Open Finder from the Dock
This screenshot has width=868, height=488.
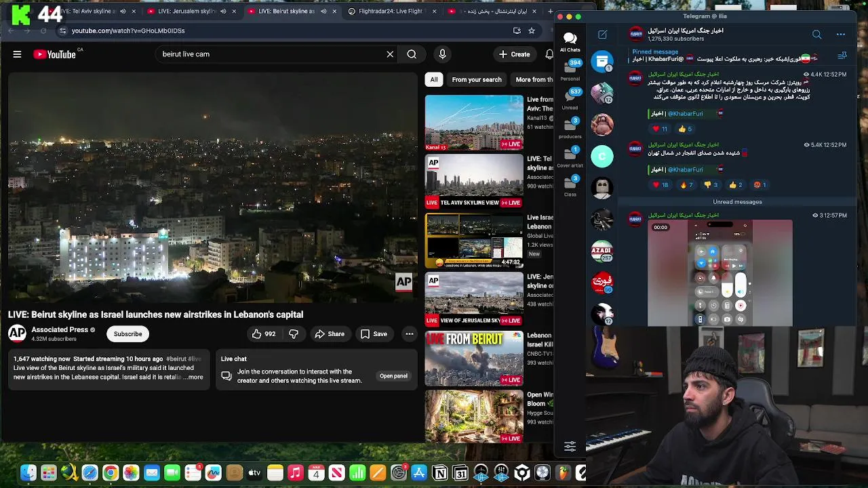pos(28,473)
